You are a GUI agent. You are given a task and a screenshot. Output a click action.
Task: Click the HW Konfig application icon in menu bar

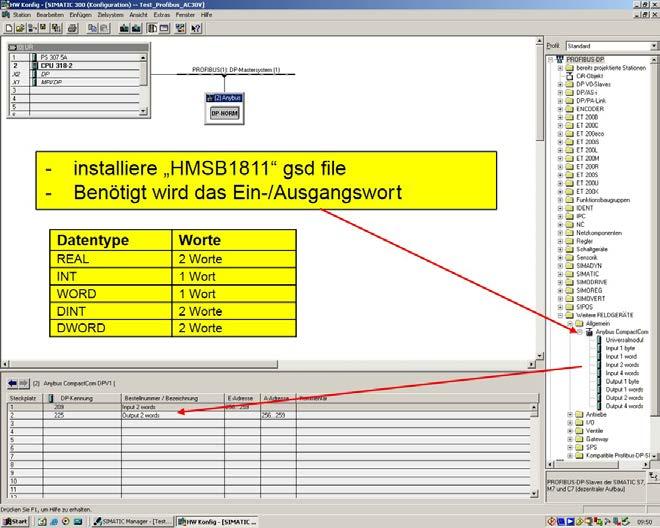click(x=5, y=15)
